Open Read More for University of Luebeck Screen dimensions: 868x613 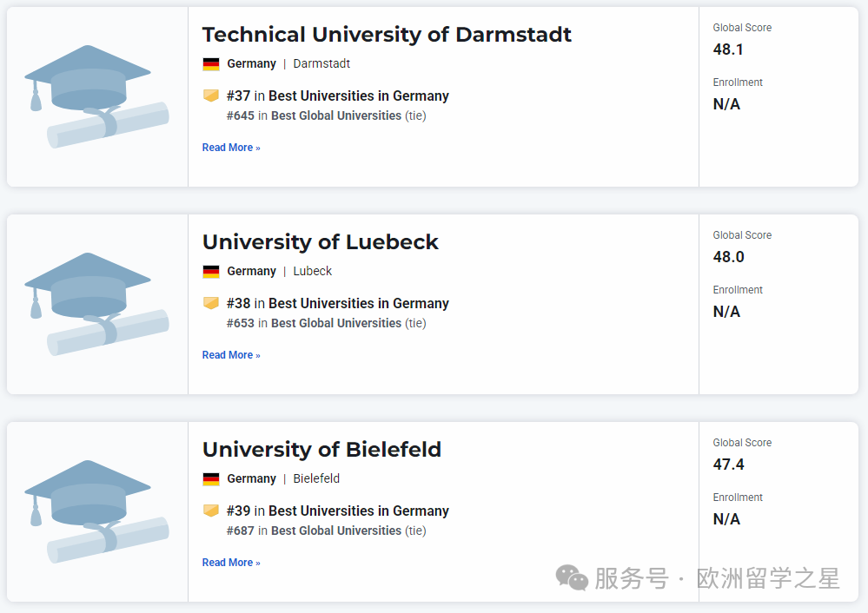(231, 355)
